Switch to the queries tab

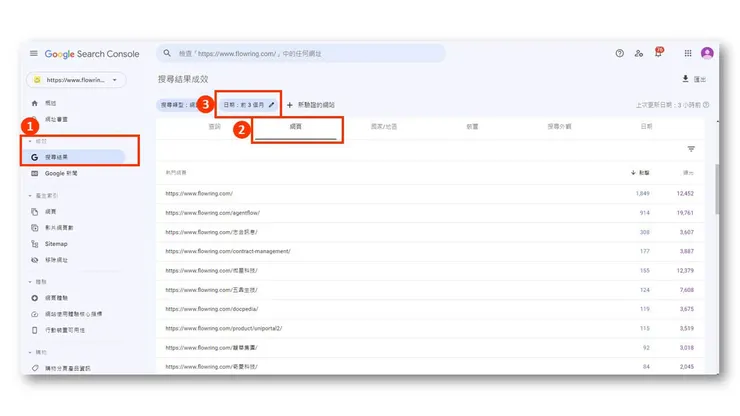coord(215,127)
